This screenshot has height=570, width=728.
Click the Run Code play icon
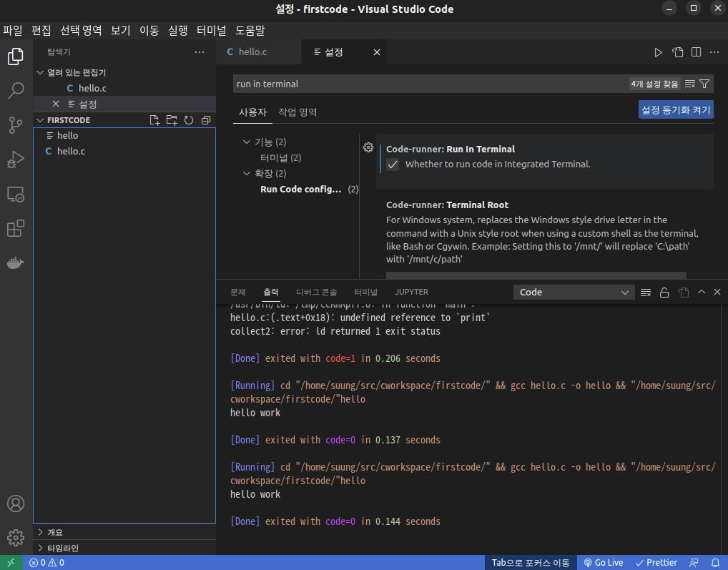click(658, 52)
